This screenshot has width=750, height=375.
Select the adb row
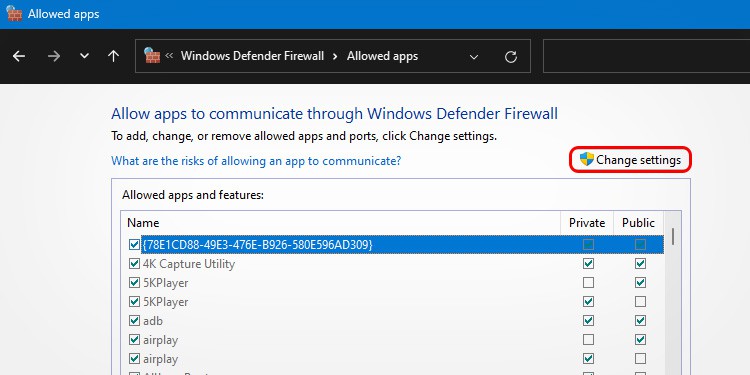pos(392,320)
